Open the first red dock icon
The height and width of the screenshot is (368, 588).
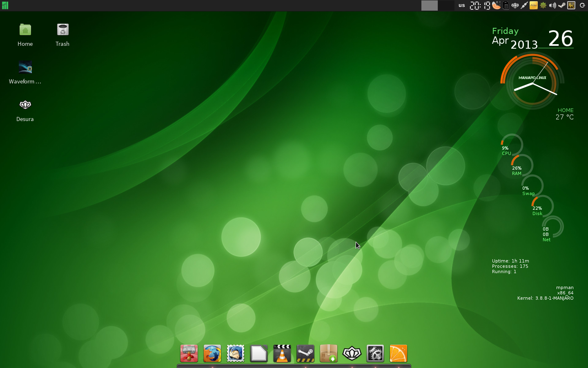tap(189, 353)
